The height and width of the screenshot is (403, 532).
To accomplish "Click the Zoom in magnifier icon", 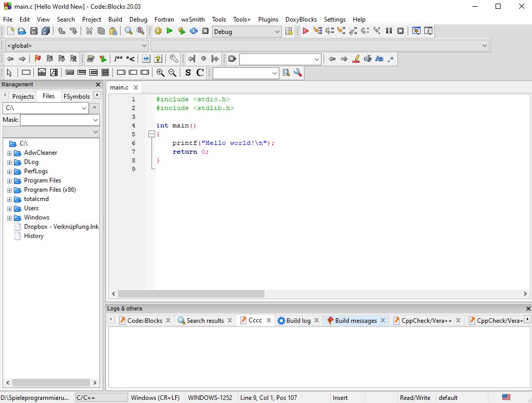I will (161, 73).
